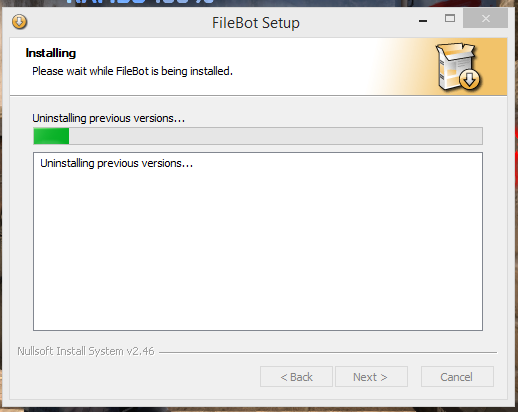Minimize the FileBot Setup window
The height and width of the screenshot is (412, 518).
pyautogui.click(x=423, y=20)
